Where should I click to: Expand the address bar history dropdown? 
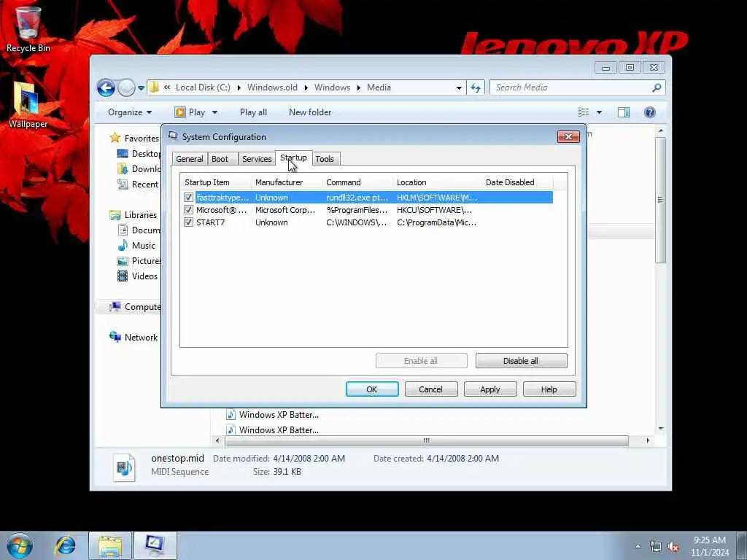click(459, 87)
